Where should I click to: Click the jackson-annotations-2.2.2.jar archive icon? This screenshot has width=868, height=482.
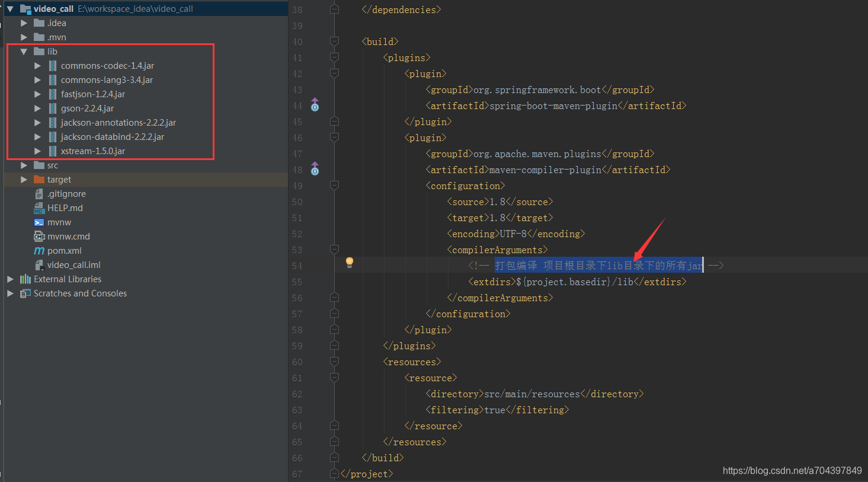pyautogui.click(x=53, y=123)
